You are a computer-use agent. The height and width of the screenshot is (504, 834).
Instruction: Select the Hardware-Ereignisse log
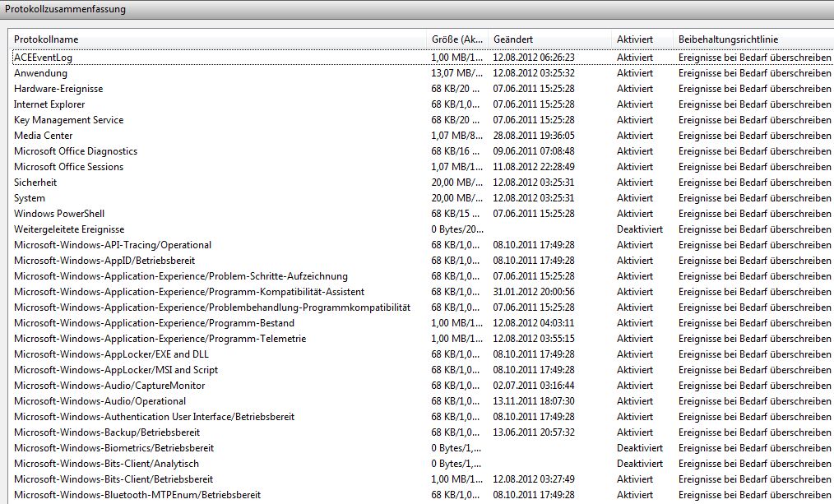[x=423, y=89]
